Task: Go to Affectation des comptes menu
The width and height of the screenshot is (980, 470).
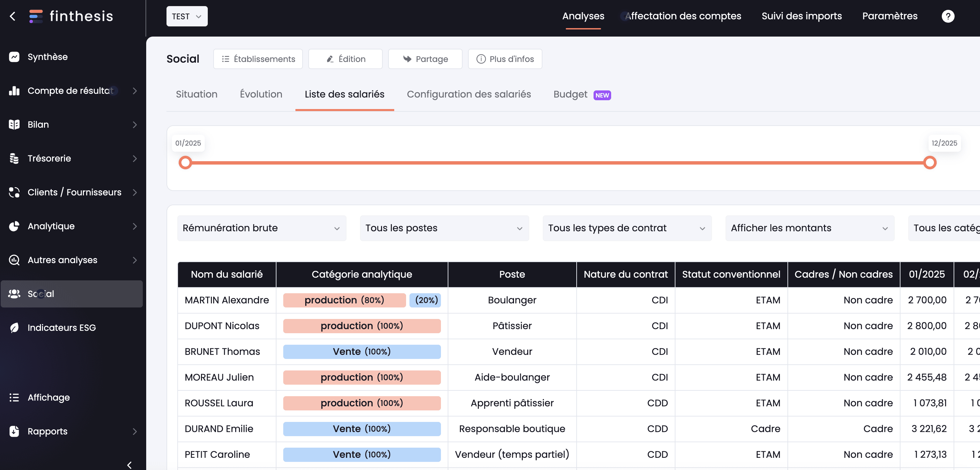Action: coord(683,16)
